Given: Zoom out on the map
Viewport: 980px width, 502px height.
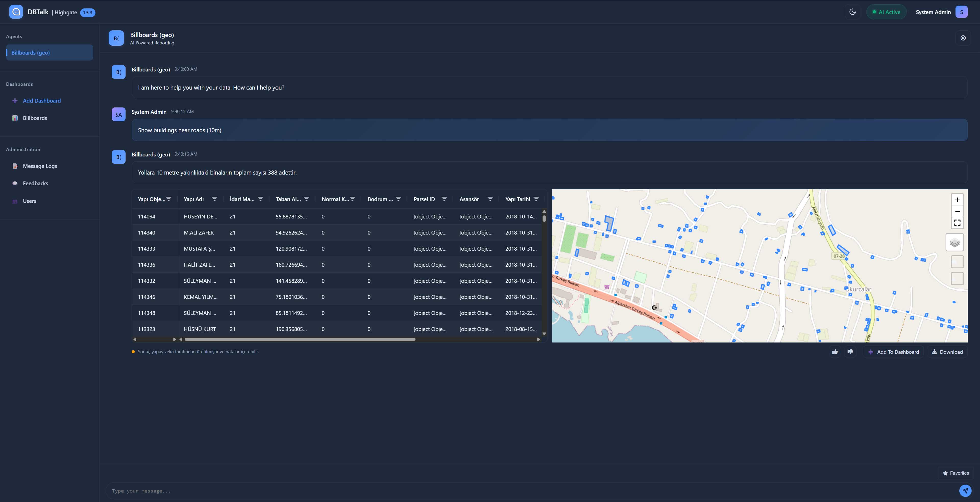Looking at the screenshot, I should tap(957, 212).
